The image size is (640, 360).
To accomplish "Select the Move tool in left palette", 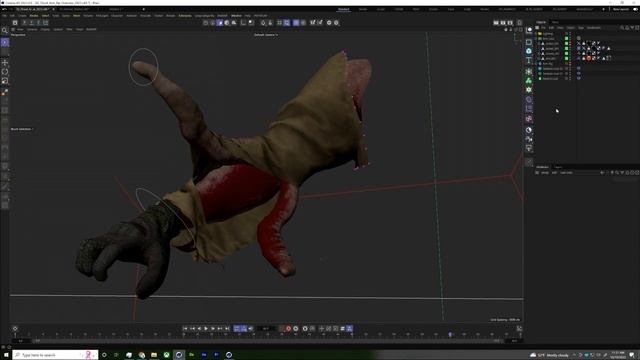I will coord(5,62).
